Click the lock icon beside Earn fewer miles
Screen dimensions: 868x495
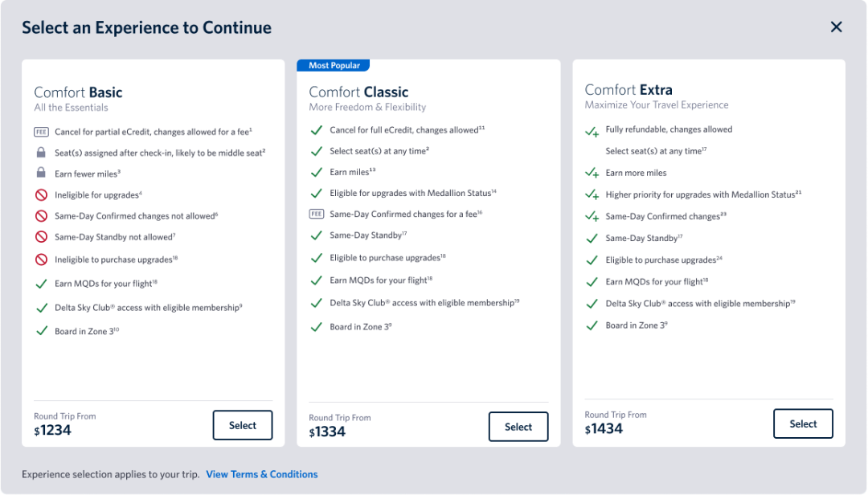coord(42,173)
